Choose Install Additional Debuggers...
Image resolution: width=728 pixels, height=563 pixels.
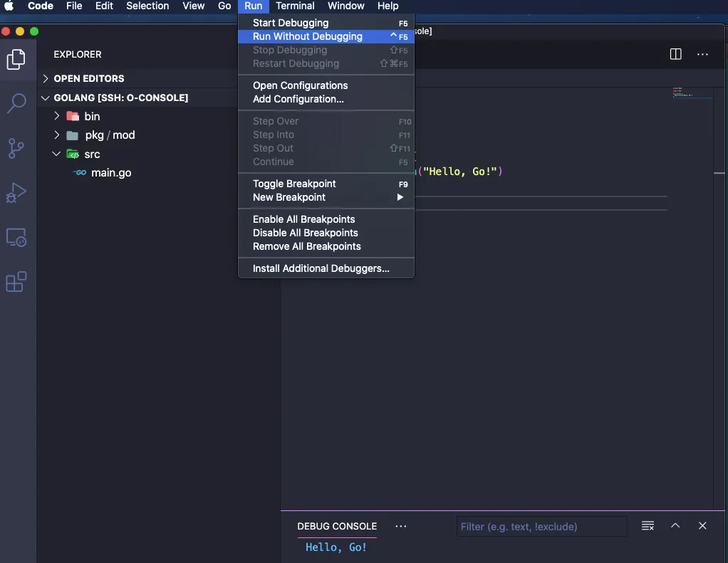tap(326, 268)
